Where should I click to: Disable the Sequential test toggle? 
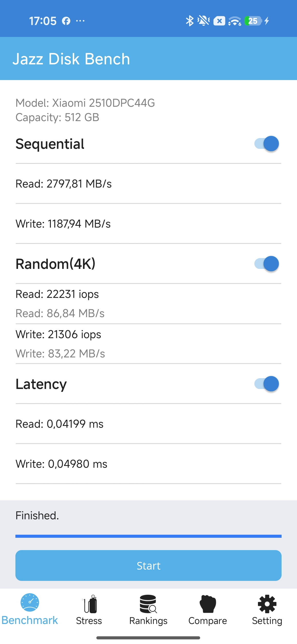tap(267, 144)
